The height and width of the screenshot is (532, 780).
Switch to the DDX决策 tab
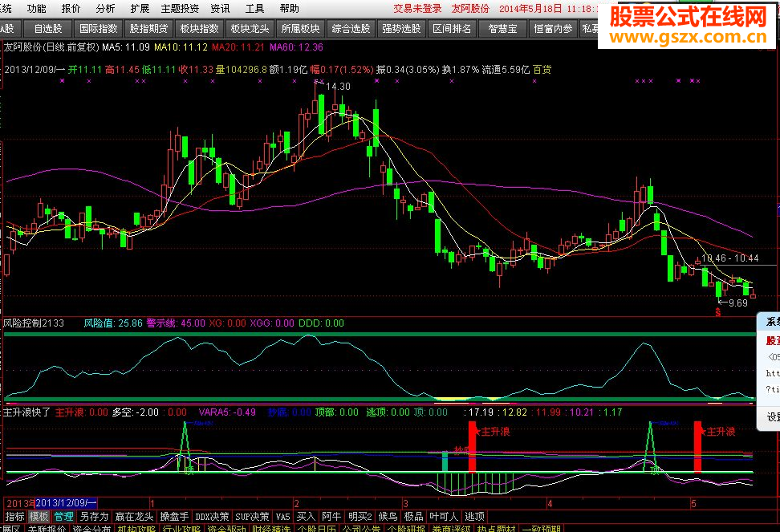point(213,517)
